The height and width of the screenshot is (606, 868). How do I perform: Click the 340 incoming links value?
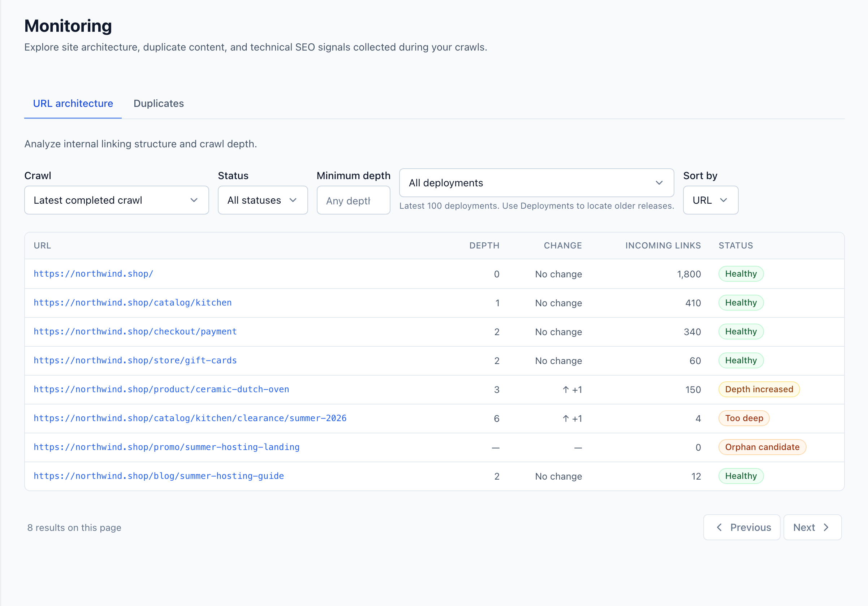(x=692, y=332)
